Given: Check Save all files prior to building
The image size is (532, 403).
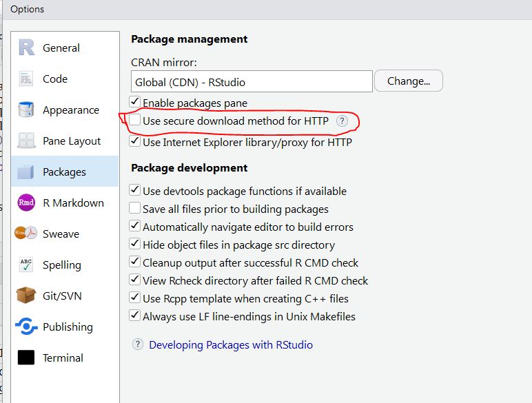Looking at the screenshot, I should pyautogui.click(x=134, y=208).
